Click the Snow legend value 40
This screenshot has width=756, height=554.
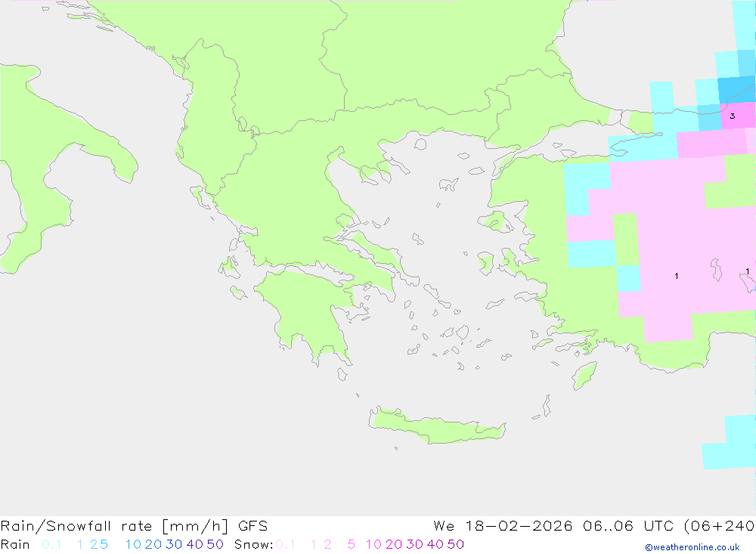click(x=435, y=544)
